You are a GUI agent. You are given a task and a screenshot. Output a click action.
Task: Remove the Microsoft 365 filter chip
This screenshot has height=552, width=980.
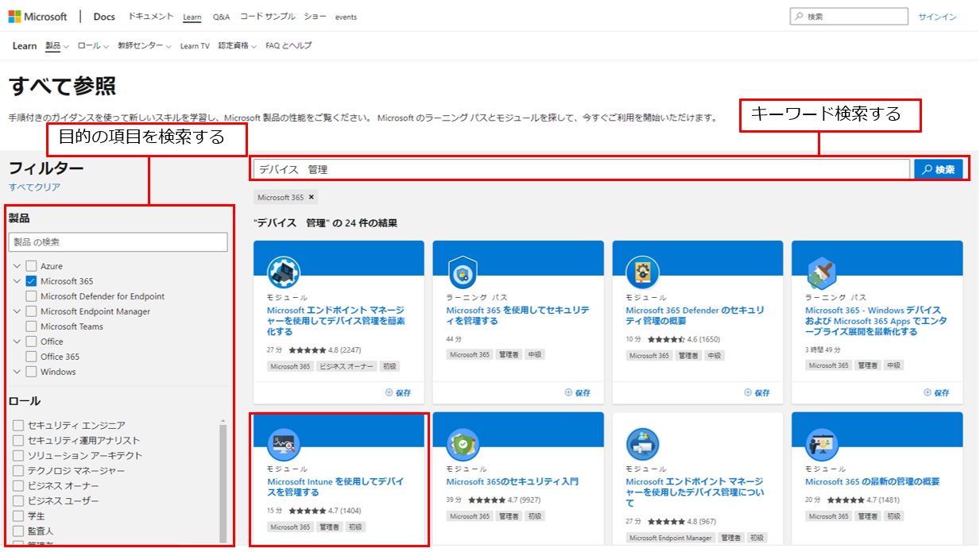[311, 197]
